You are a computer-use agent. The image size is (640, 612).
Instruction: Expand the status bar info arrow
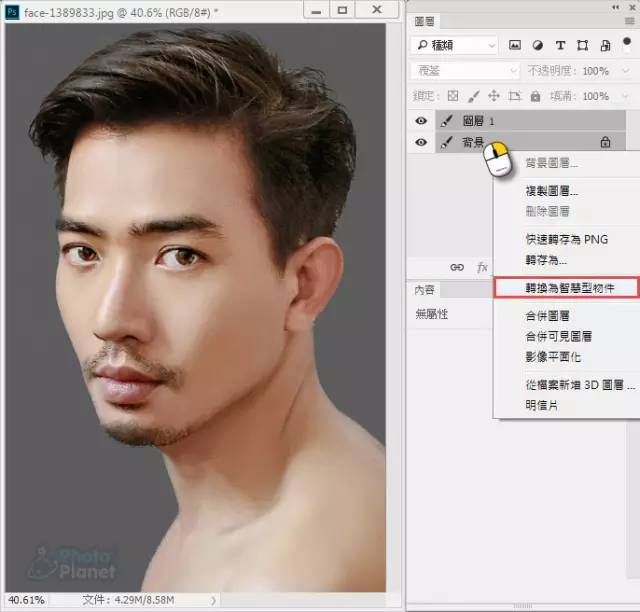tap(212, 600)
